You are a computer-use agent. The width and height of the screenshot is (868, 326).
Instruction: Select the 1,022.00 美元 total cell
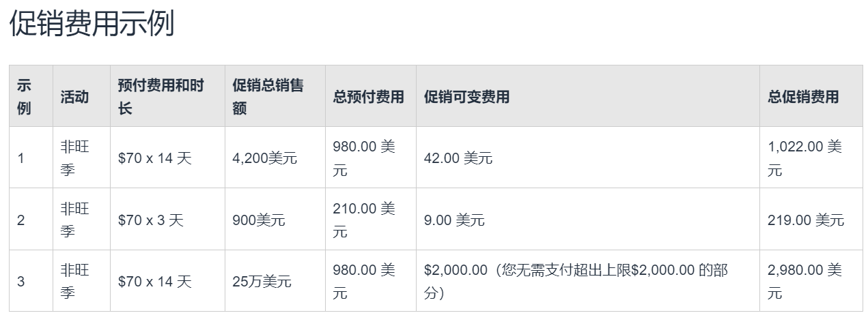pos(804,158)
